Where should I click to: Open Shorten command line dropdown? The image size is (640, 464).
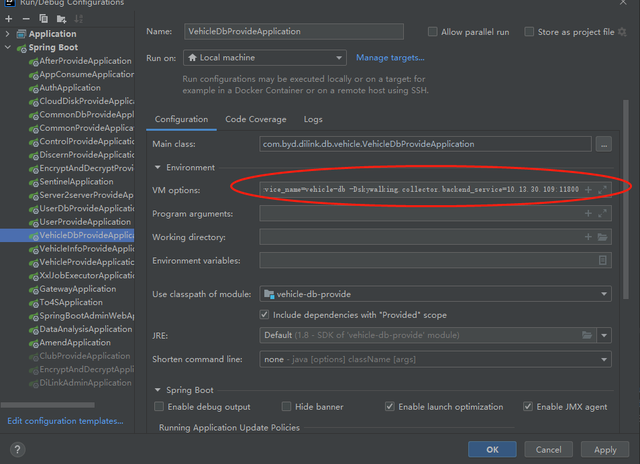tap(435, 359)
